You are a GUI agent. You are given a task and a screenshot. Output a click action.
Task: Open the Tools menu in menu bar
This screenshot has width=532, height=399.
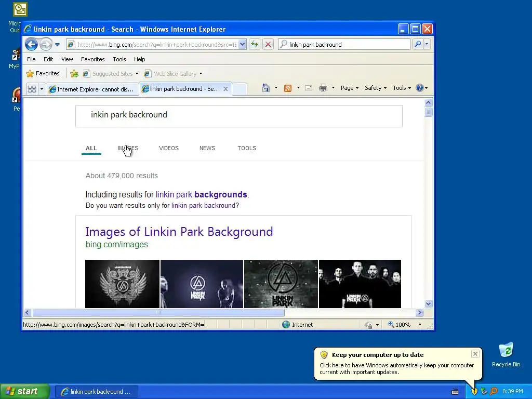click(x=119, y=59)
